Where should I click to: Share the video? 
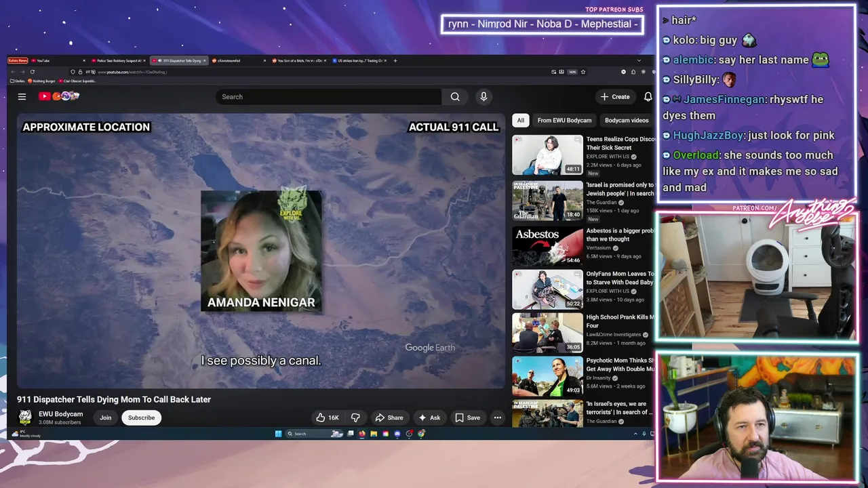point(389,418)
